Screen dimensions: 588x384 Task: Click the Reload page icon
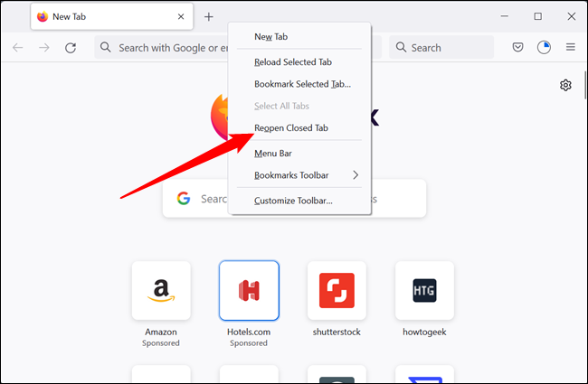[71, 48]
